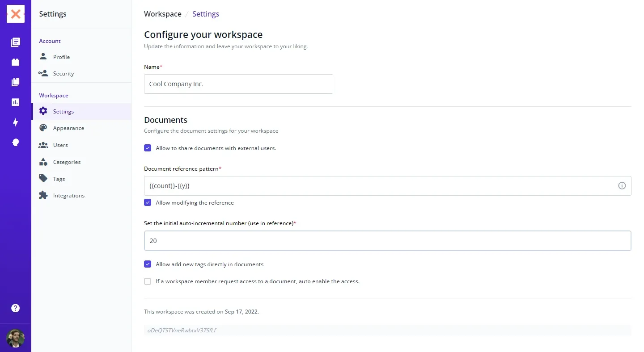Viewport: 644px width, 352px height.
Task: Open the bar chart analytics icon
Action: 16,102
